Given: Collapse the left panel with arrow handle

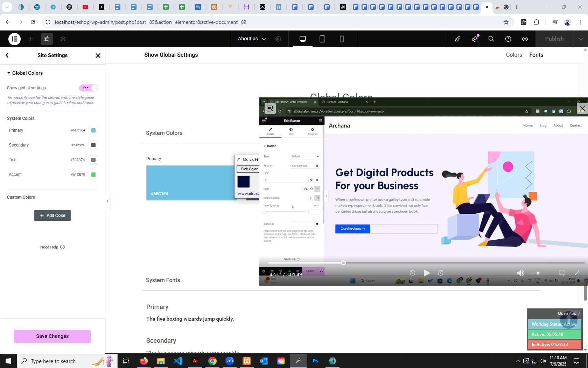Looking at the screenshot, I should [x=107, y=201].
